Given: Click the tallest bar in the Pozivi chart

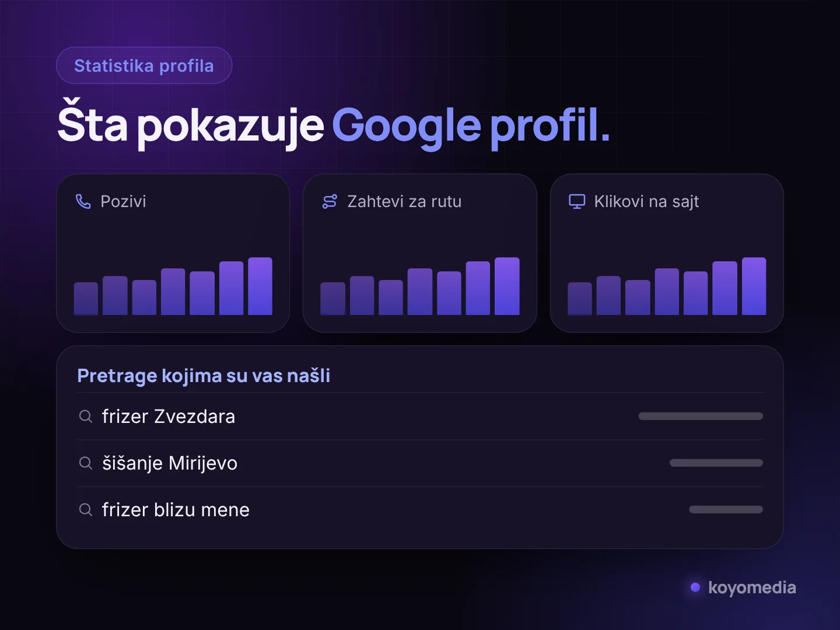Looking at the screenshot, I should click(x=260, y=286).
